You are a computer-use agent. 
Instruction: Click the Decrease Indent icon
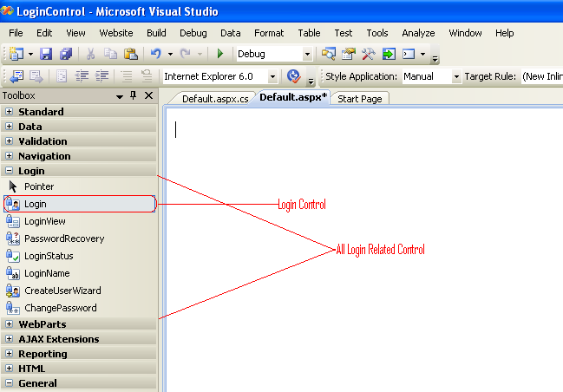coord(82,76)
